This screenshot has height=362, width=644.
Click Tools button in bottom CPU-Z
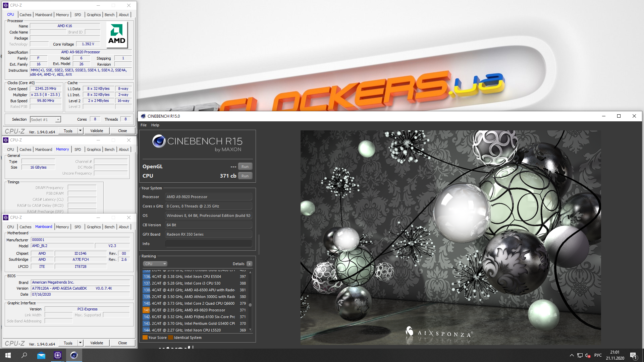pyautogui.click(x=68, y=343)
